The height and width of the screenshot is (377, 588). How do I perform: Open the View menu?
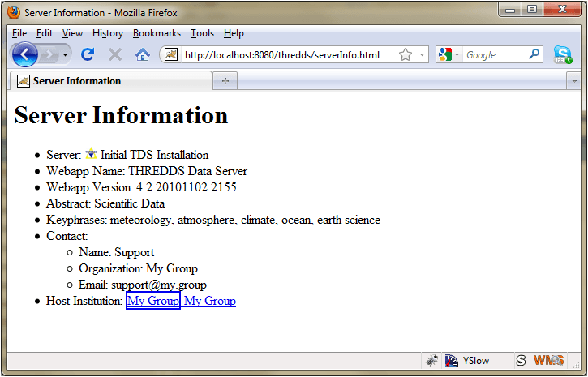point(72,33)
